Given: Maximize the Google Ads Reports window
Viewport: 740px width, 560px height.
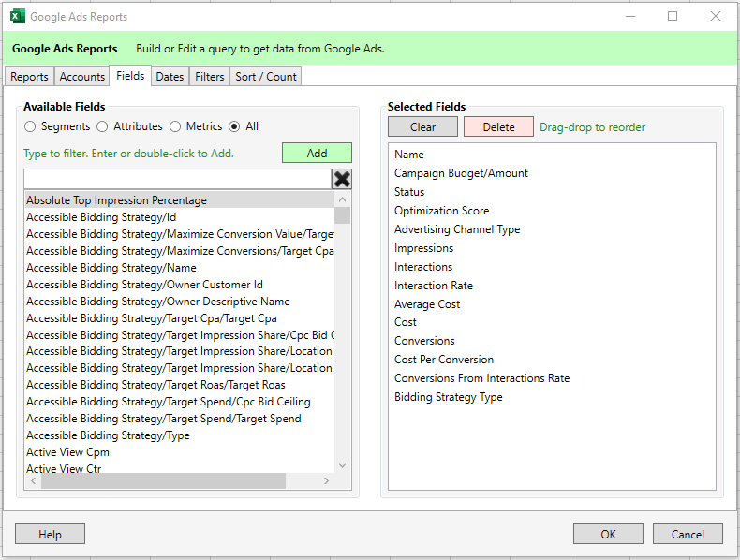Looking at the screenshot, I should point(673,16).
